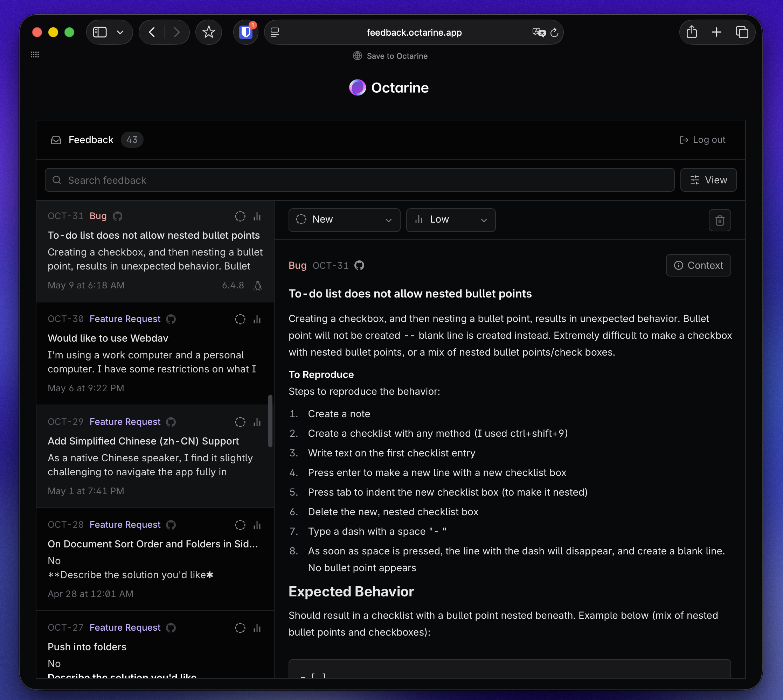Open the sidebar options chevron
The width and height of the screenshot is (783, 700).
pos(120,32)
